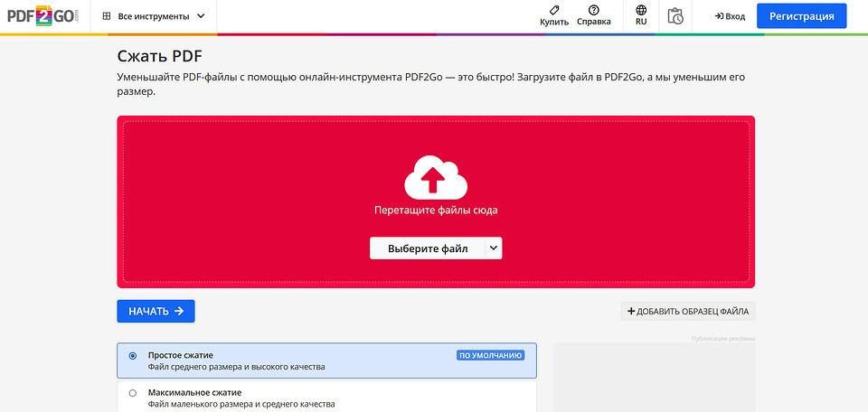Click the RU globe language icon
Viewport: 868px width, 412px height.
coord(641,11)
